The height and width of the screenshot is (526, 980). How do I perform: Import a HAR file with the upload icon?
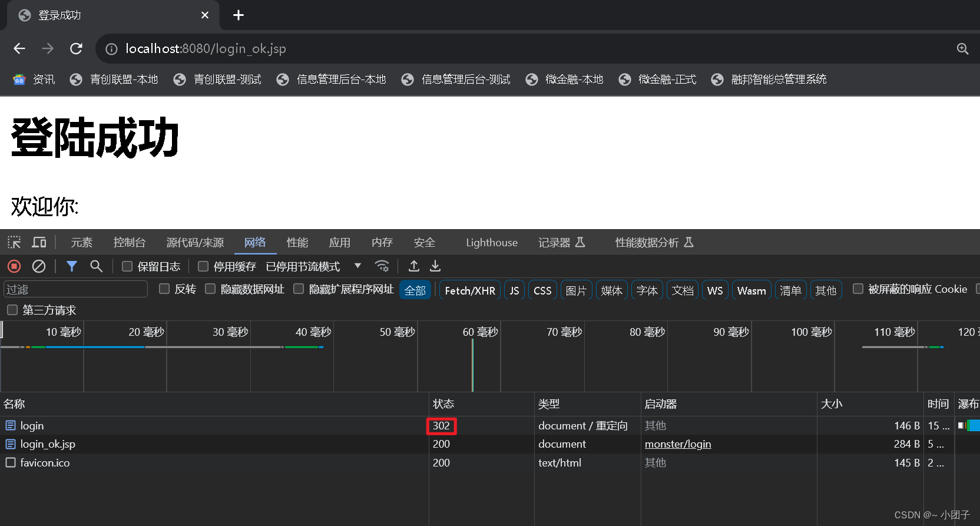[x=414, y=266]
